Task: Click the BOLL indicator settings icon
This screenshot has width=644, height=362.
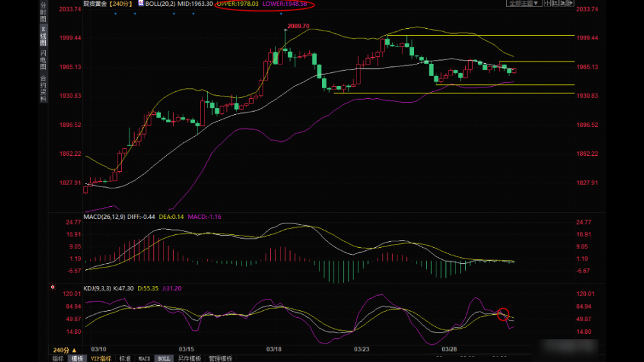Action: [x=141, y=3]
